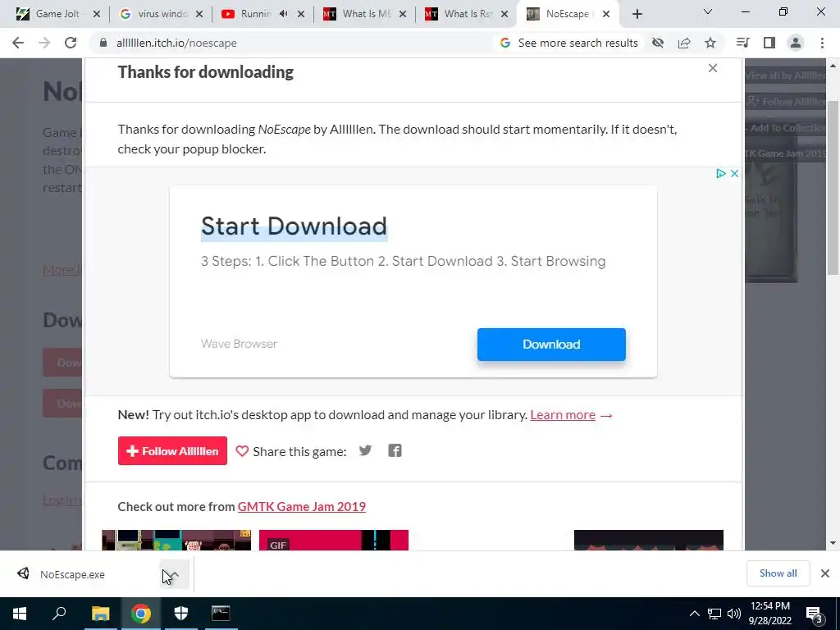Toggle third-party cookie blocking eye icon

click(658, 43)
